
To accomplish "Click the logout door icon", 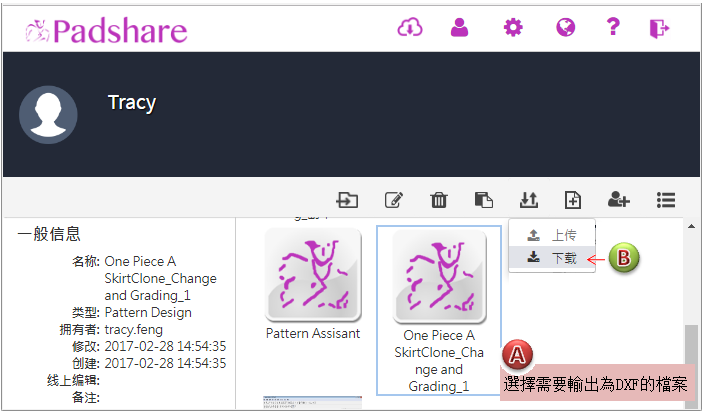I will click(x=659, y=28).
